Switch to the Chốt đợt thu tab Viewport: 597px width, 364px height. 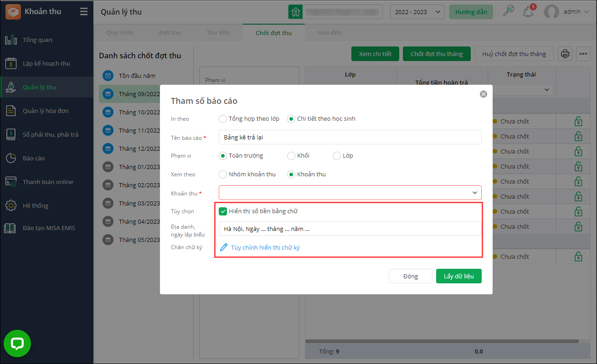coord(274,33)
